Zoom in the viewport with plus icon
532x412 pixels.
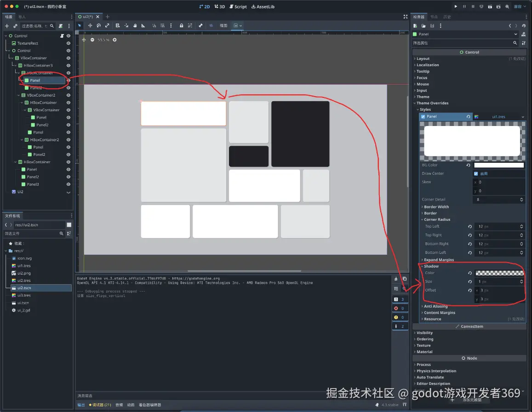click(114, 40)
